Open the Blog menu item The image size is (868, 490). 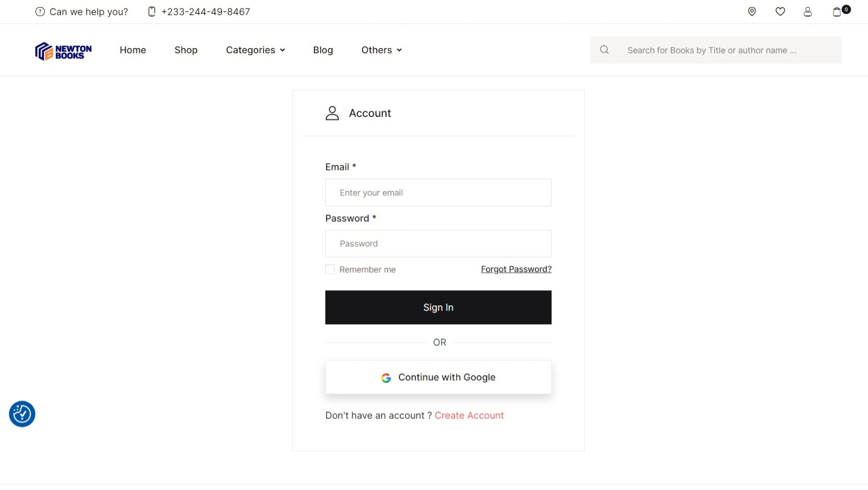pos(323,50)
